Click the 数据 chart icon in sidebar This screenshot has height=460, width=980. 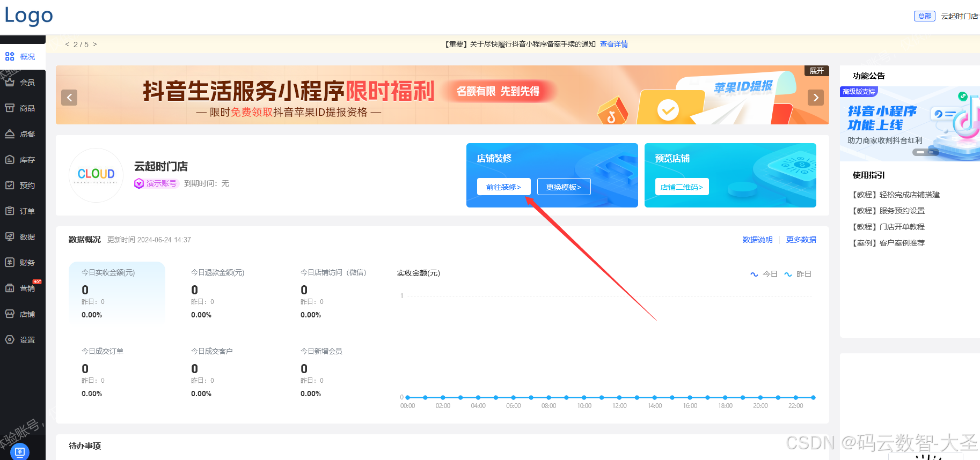10,236
